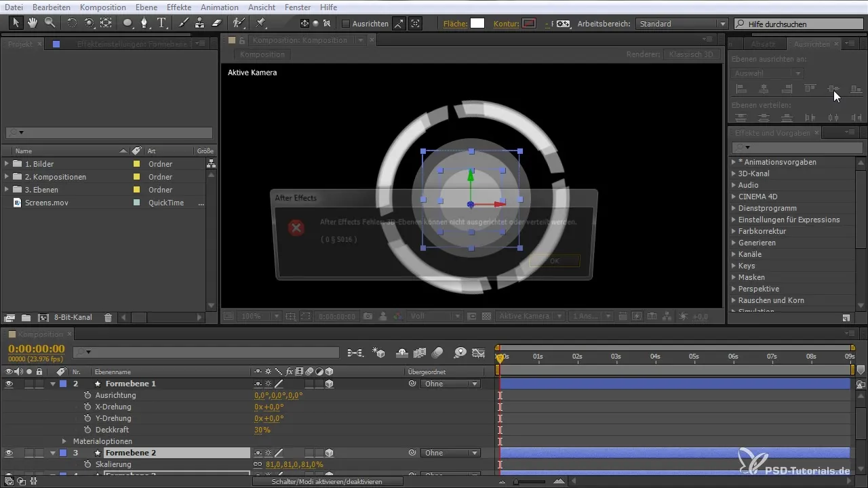The image size is (868, 488).
Task: Select the Brush tool
Action: tap(183, 23)
